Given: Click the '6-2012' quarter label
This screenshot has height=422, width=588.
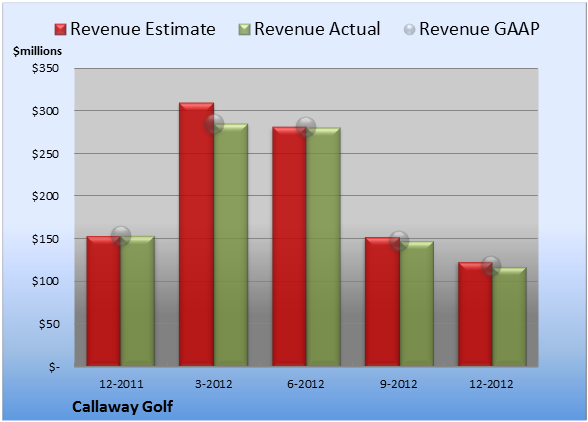Looking at the screenshot, I should pyautogui.click(x=306, y=384).
